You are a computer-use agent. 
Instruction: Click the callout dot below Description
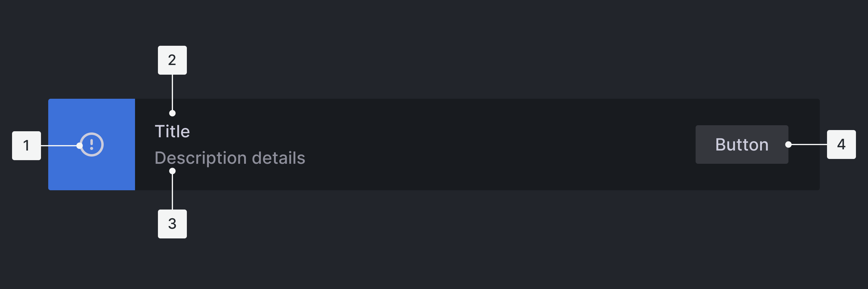click(x=172, y=171)
